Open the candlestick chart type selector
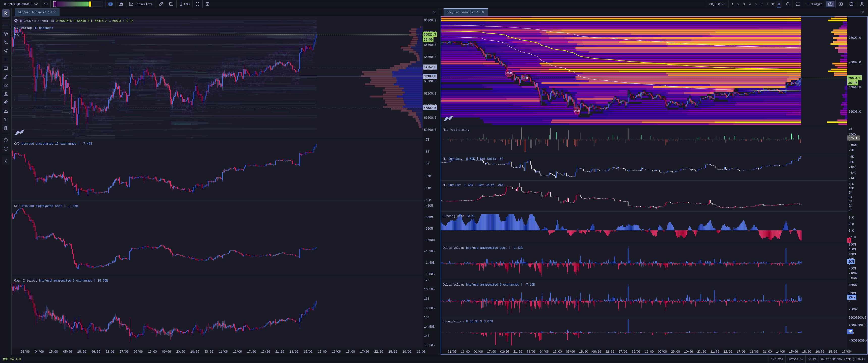 [x=121, y=4]
